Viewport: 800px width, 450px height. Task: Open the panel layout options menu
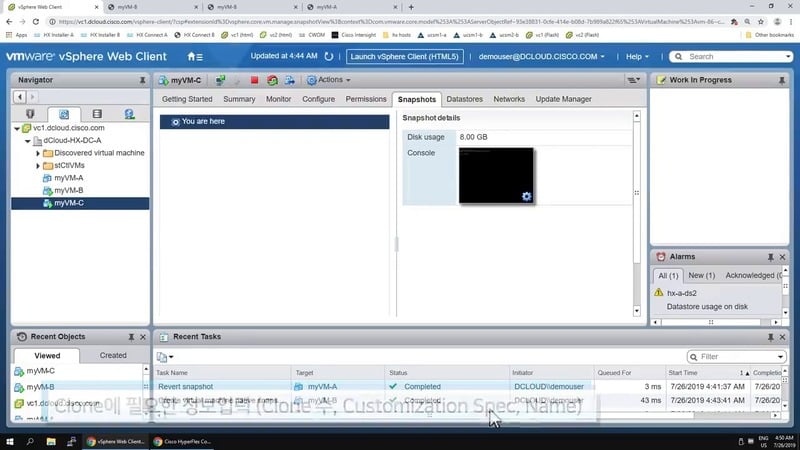(633, 80)
